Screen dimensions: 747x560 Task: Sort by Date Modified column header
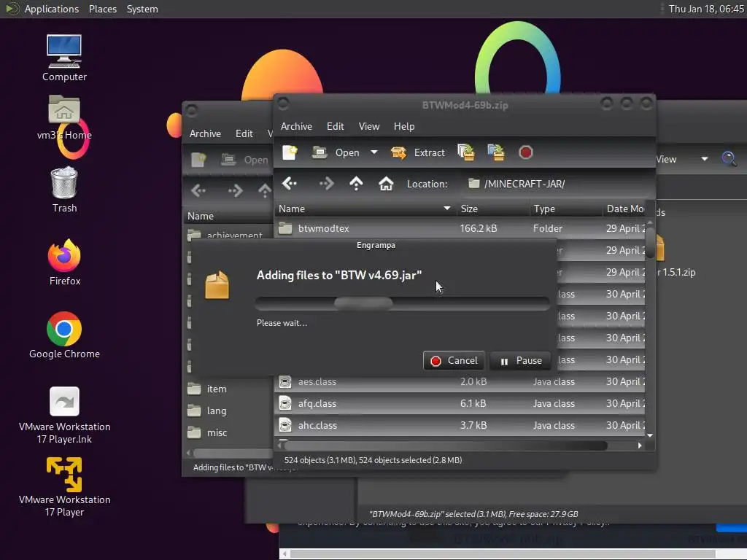[624, 209]
